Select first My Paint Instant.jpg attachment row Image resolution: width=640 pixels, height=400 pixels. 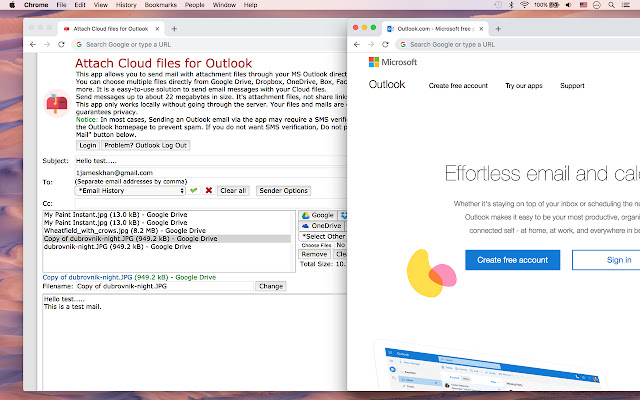click(x=167, y=215)
